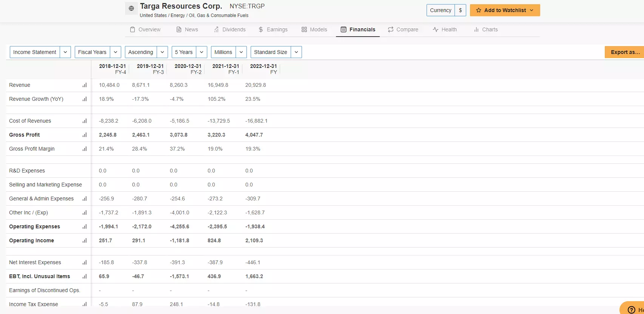Open the Overview tab
The width and height of the screenshot is (644, 314).
[x=145, y=29]
